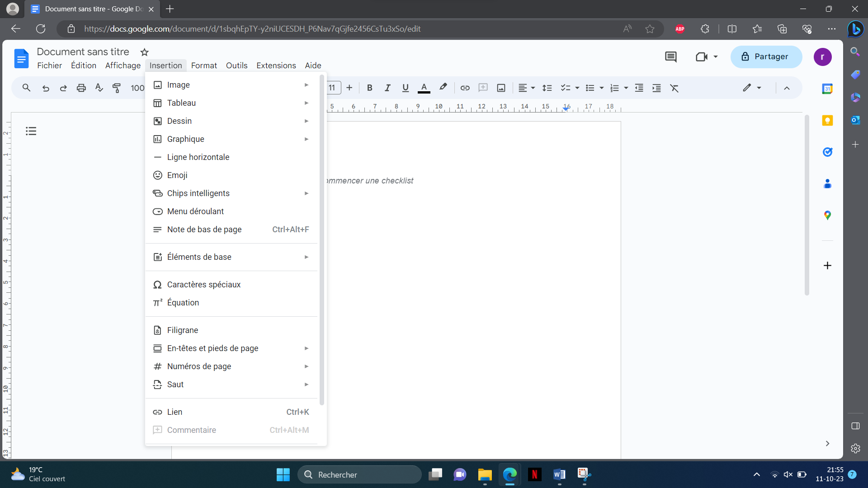The image size is (868, 488).
Task: Open the highlight color picker
Action: point(443,88)
